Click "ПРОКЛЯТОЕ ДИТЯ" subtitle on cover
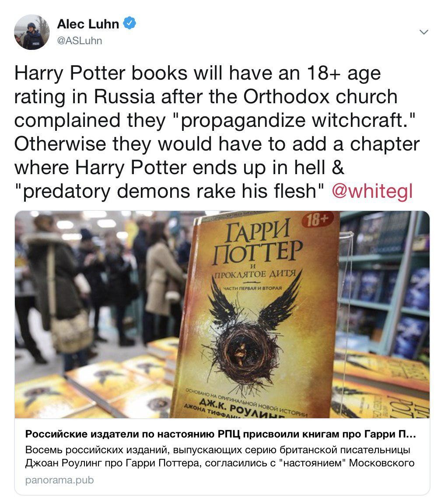This screenshot has height=504, width=441. point(255,274)
